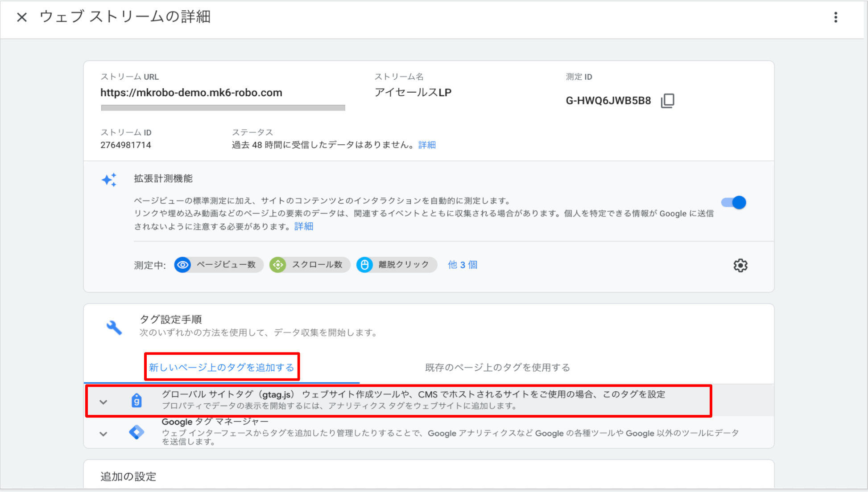The image size is (868, 492).
Task: Click the outbound click mouse icon
Action: coord(364,265)
